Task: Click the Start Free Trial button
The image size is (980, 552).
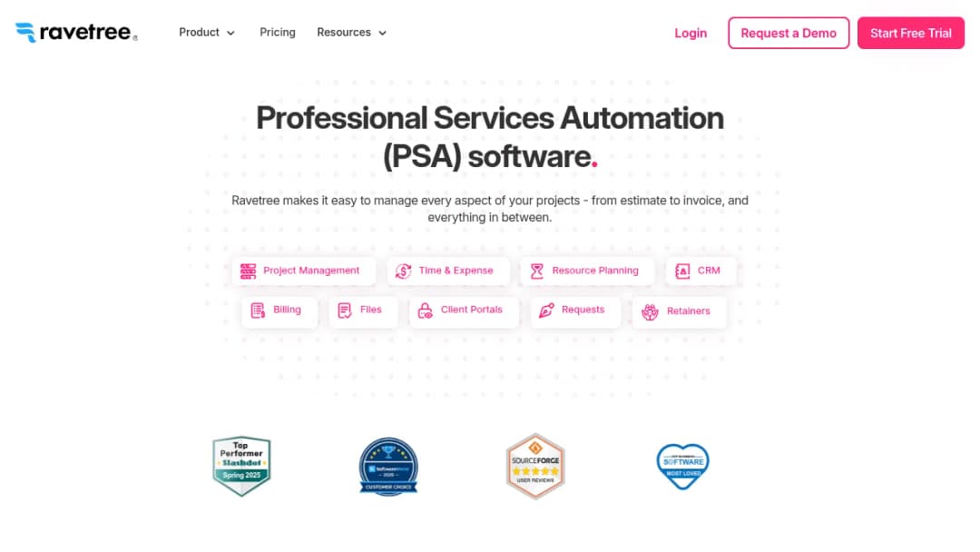Action: pos(911,33)
